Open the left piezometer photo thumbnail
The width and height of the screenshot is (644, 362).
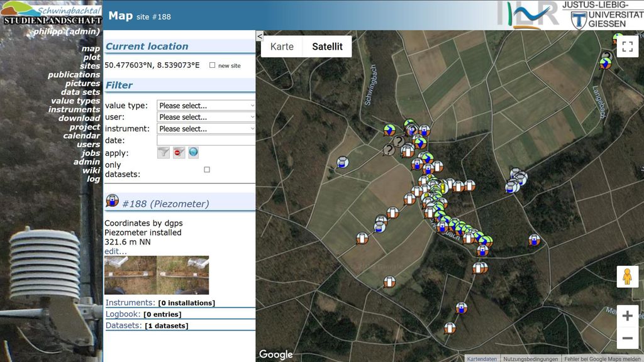click(x=130, y=275)
